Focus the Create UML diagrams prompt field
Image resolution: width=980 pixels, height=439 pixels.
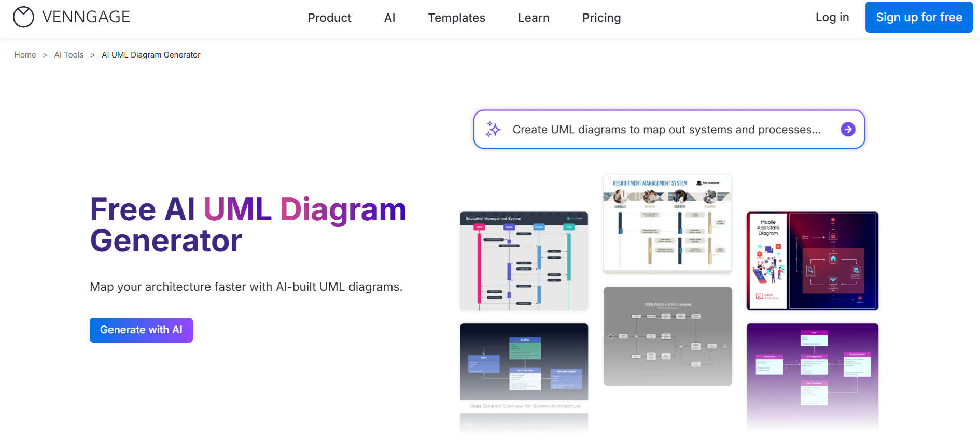coord(669,129)
